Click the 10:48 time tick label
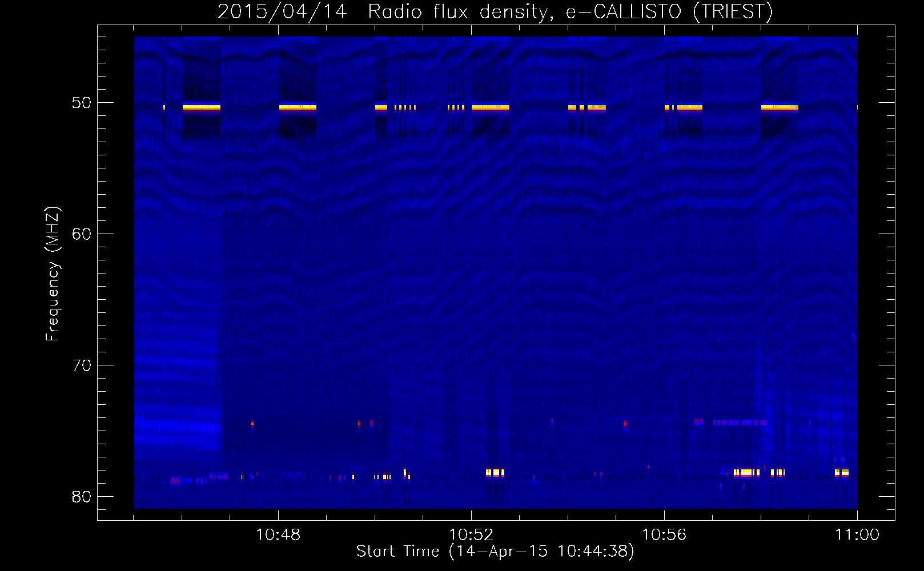Viewport: 924px width, 571px height. pos(278,535)
